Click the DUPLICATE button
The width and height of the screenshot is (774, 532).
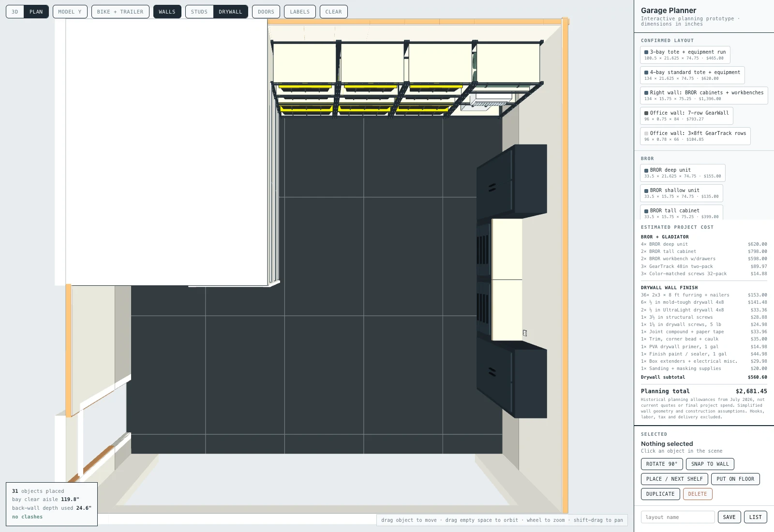pos(660,494)
